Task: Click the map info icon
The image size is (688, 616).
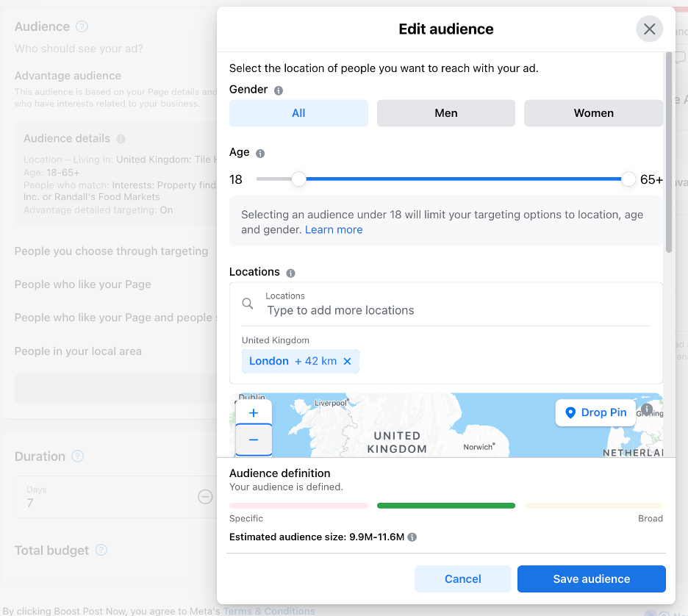Action: pos(647,409)
